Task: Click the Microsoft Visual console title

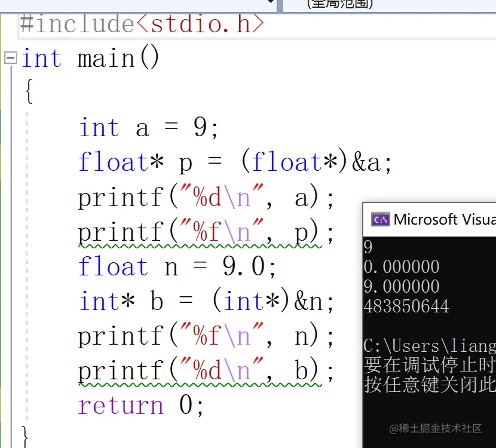Action: [445, 219]
